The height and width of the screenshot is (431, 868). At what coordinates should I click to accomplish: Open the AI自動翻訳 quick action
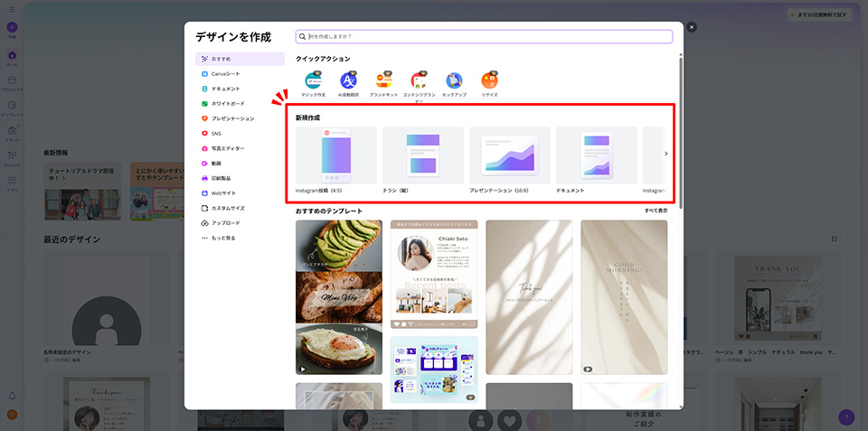pos(348,80)
